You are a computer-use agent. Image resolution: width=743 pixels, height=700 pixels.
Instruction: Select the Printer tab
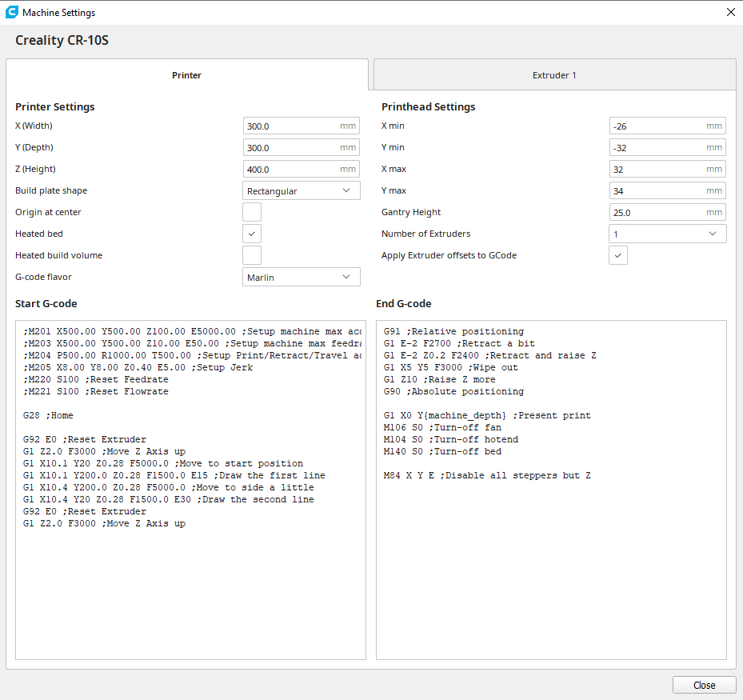pos(186,75)
